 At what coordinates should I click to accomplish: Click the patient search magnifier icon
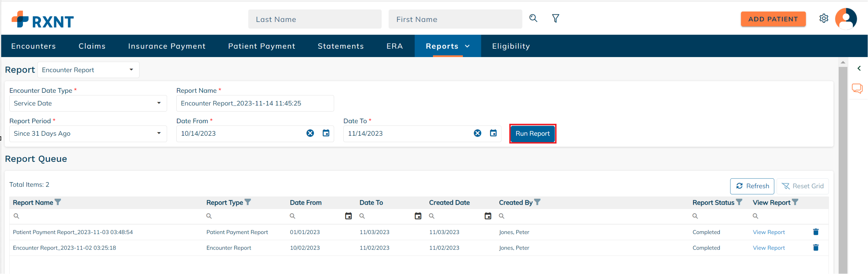pyautogui.click(x=533, y=18)
